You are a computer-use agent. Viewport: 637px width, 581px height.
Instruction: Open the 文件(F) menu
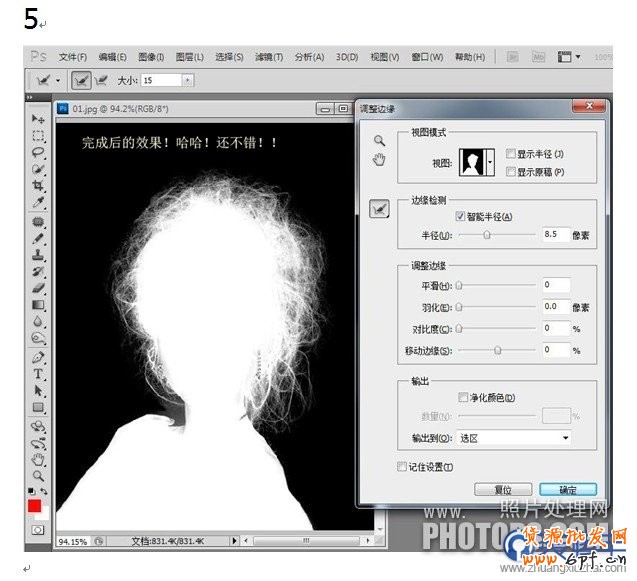click(x=72, y=57)
